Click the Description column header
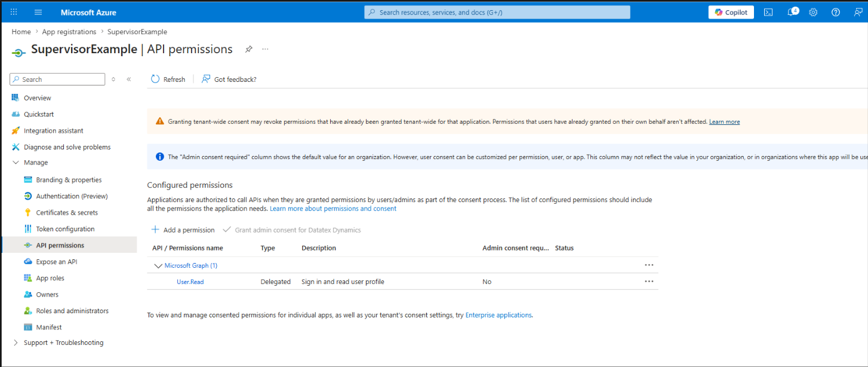The width and height of the screenshot is (868, 367). point(319,248)
